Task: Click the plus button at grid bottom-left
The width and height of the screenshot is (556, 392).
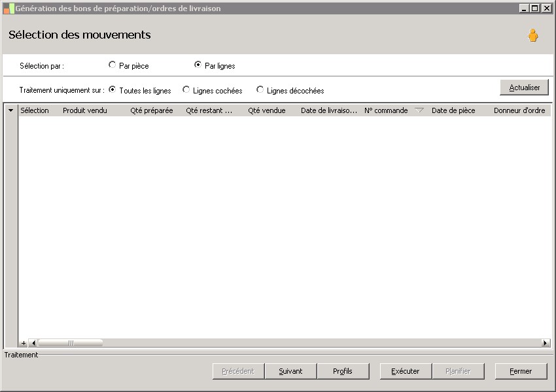Action: tap(24, 343)
